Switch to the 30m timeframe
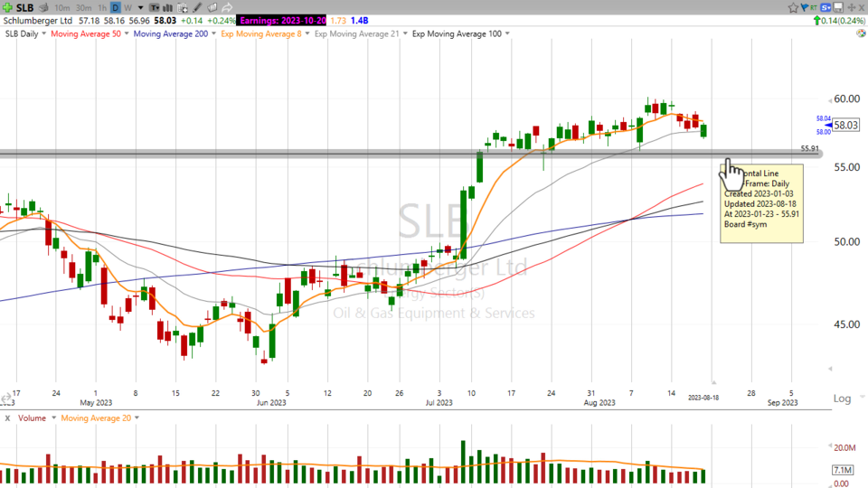Viewport: 868px width, 488px height. [83, 8]
